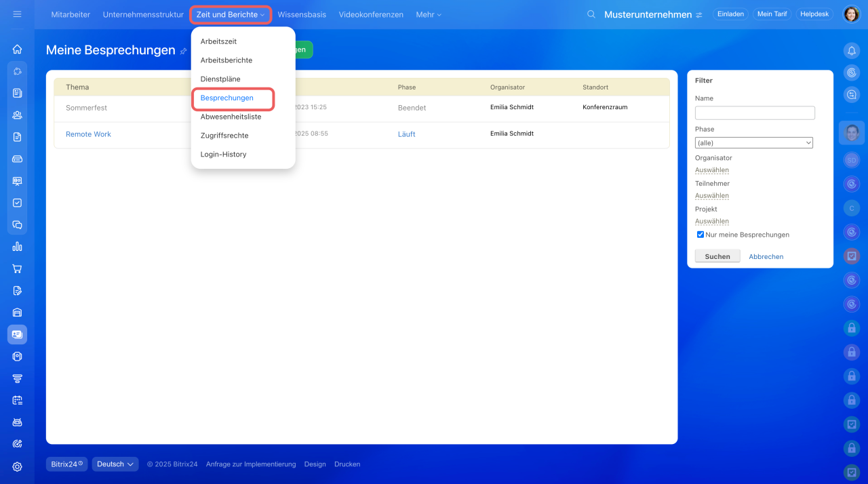This screenshot has width=868, height=484.
Task: Switch to the Videokonferenzen tab
Action: click(371, 14)
